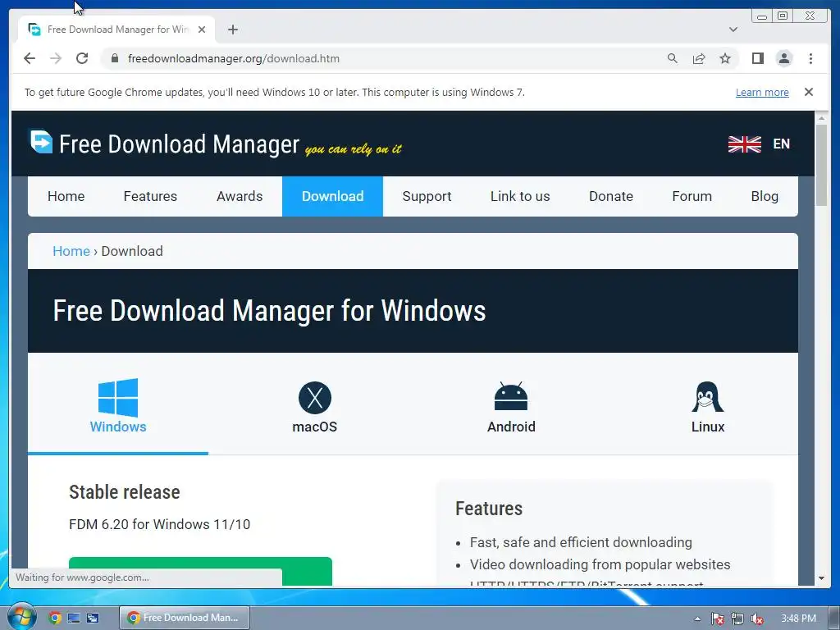
Task: Open the Awards menu item
Action: 240,196
